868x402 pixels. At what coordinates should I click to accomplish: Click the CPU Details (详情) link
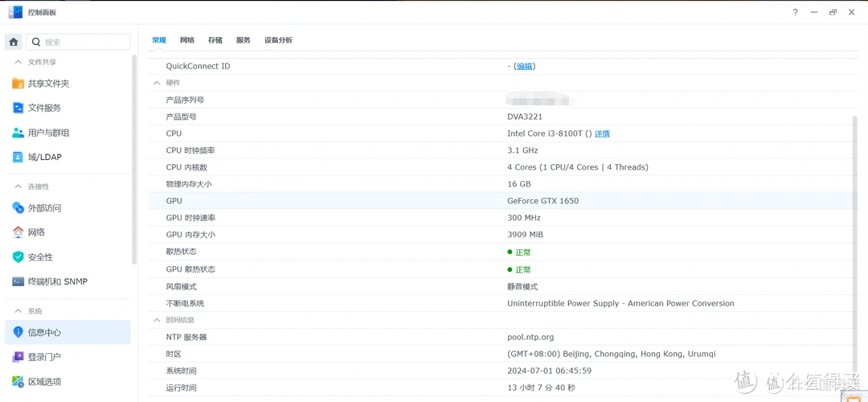602,134
